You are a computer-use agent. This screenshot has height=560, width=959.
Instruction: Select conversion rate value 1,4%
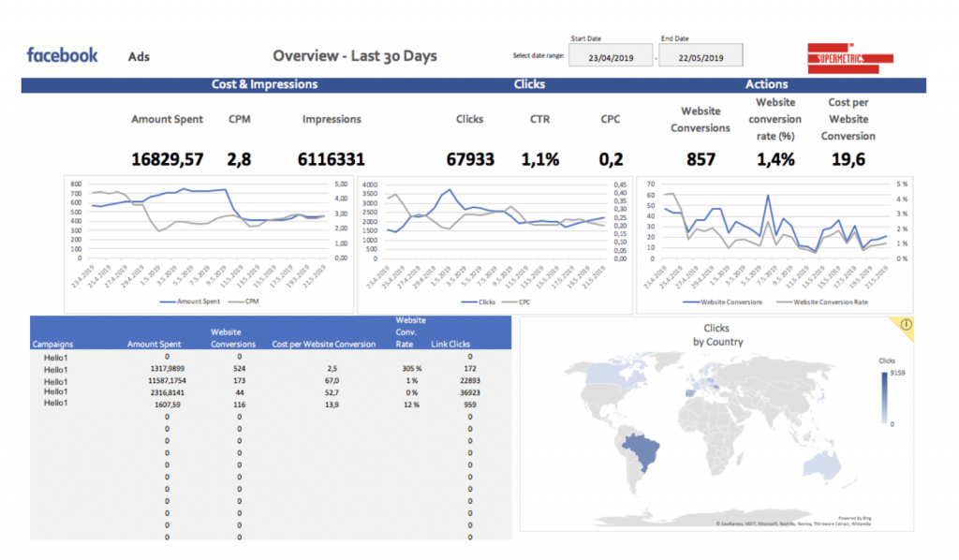(775, 160)
